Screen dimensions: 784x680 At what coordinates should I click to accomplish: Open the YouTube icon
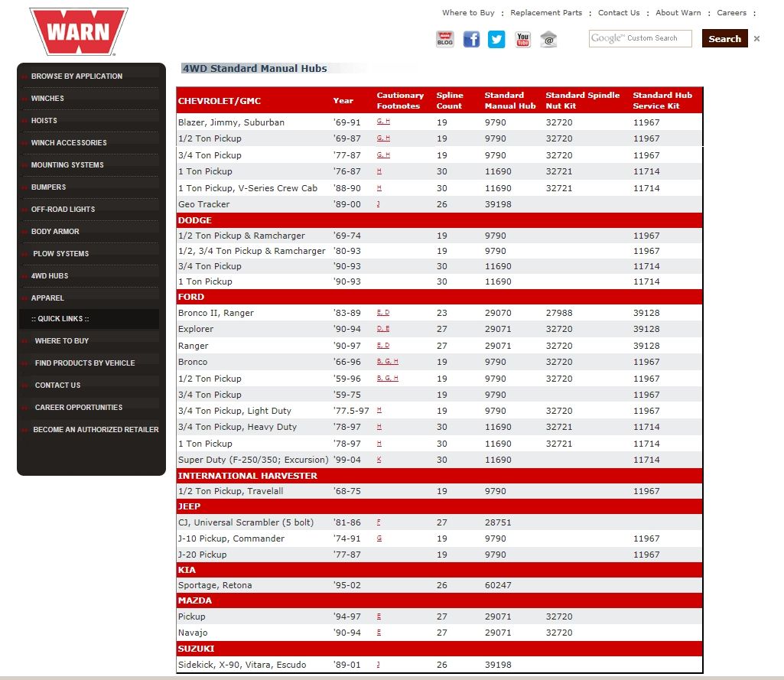pos(523,39)
